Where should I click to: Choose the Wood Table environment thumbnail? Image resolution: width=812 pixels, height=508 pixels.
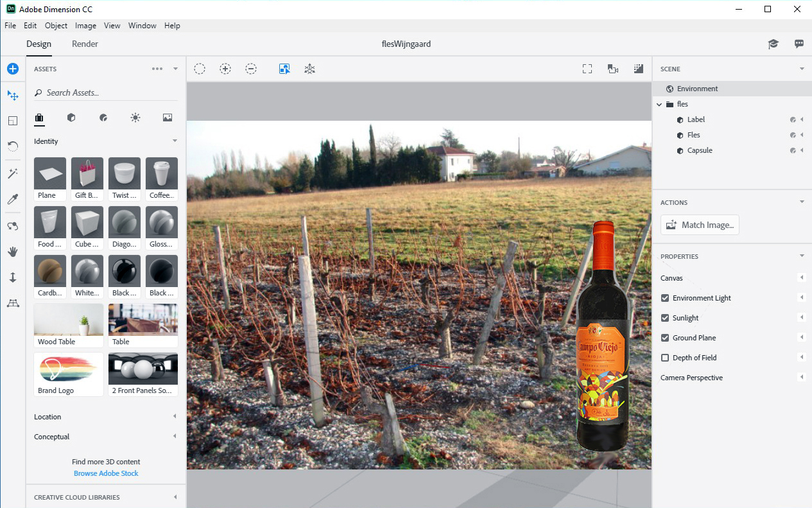69,326
